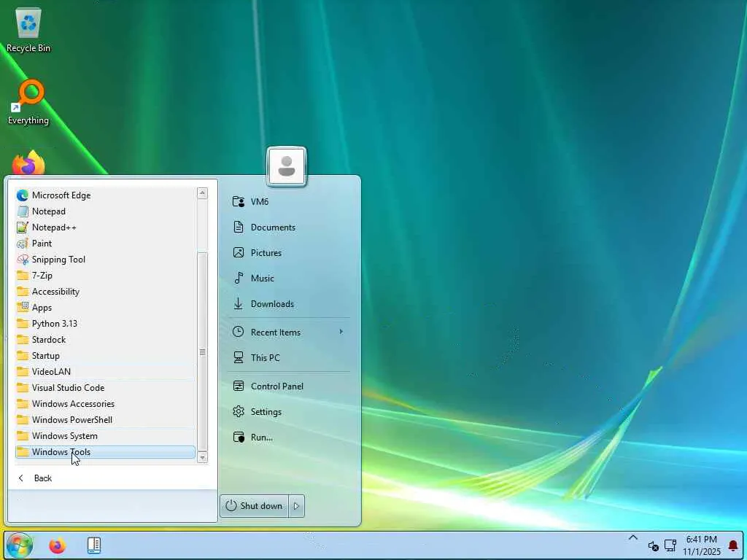The image size is (747, 560).
Task: Expand the Accessibility folder
Action: click(x=105, y=292)
